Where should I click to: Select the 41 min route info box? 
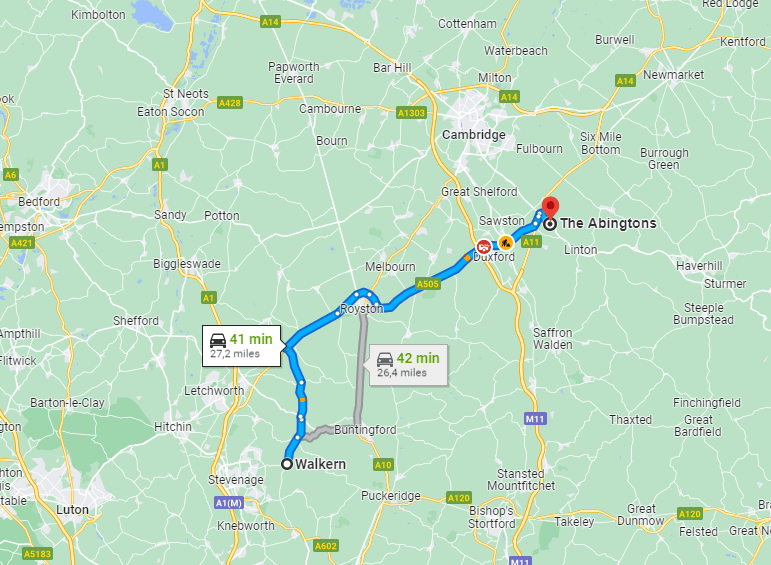241,346
